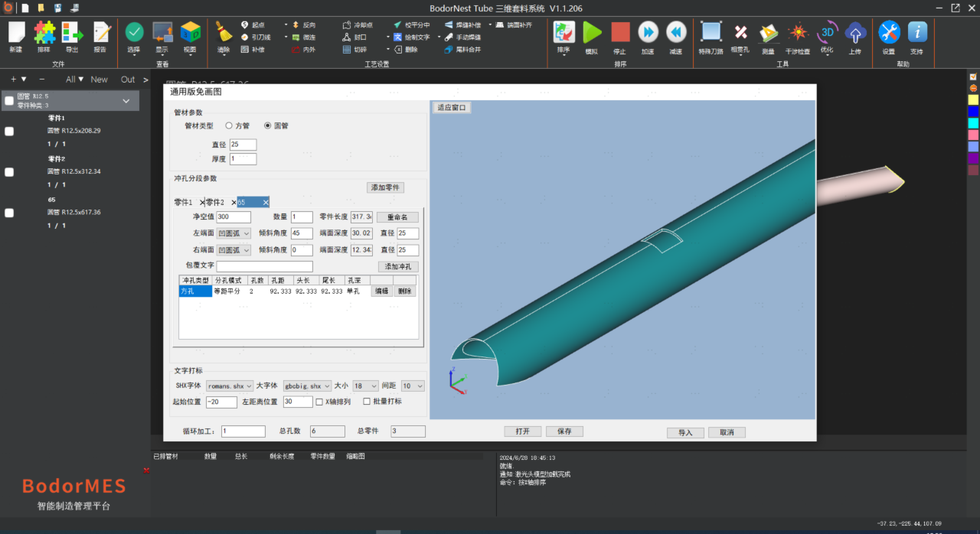Stop simulation with the 停止 red square

click(620, 32)
